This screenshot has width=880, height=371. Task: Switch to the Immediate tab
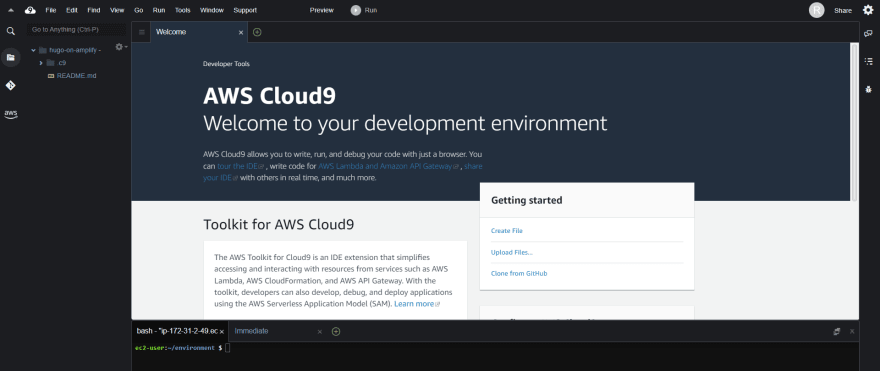click(277, 331)
